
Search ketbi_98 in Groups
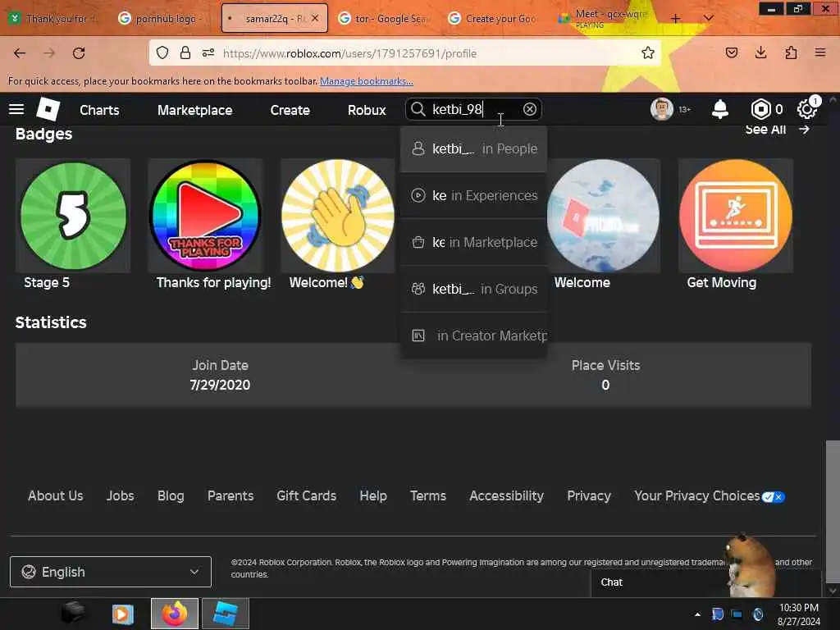(473, 289)
